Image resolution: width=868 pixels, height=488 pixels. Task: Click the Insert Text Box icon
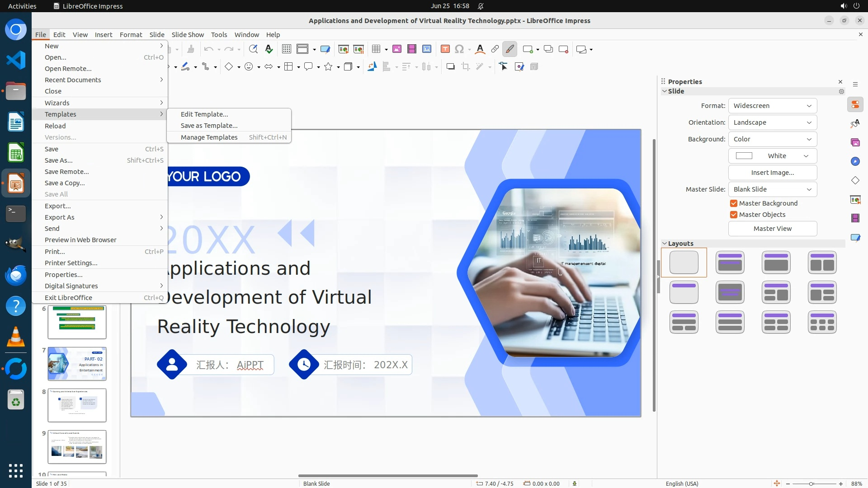[x=445, y=49]
